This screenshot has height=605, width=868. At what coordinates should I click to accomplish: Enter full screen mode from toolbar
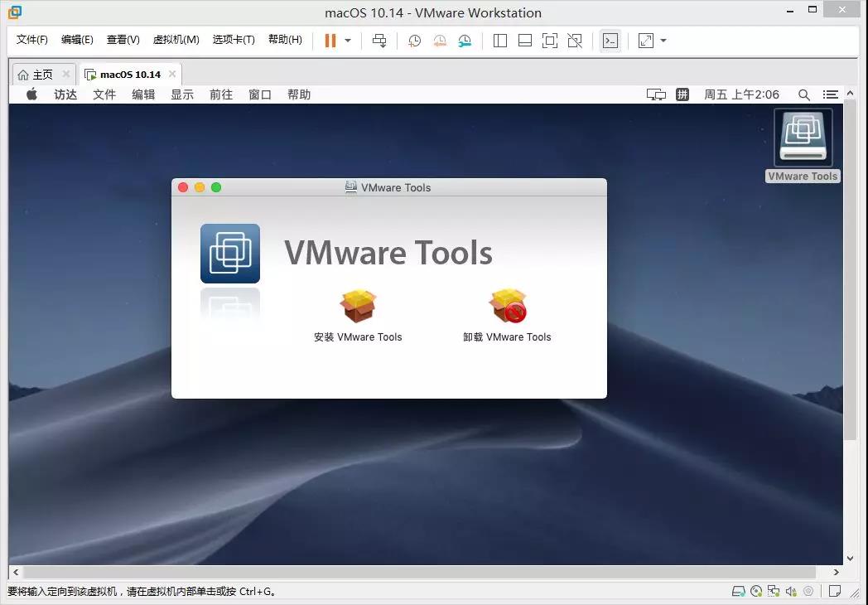[x=549, y=41]
